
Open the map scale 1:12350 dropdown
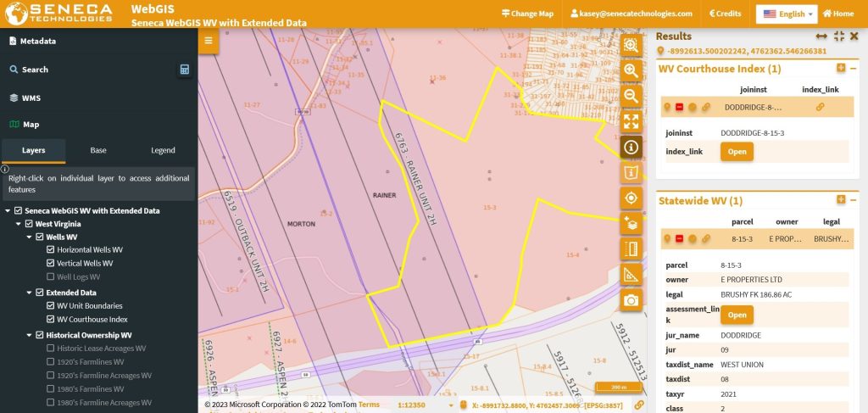[x=424, y=405]
